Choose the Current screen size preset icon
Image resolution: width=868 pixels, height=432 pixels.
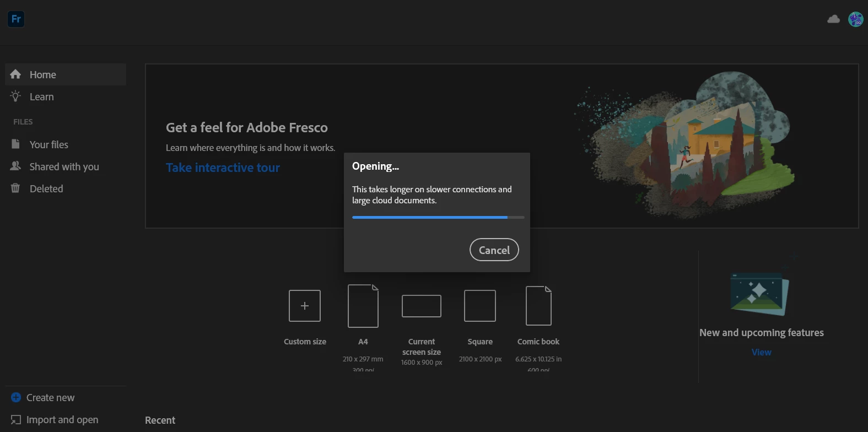tap(422, 306)
